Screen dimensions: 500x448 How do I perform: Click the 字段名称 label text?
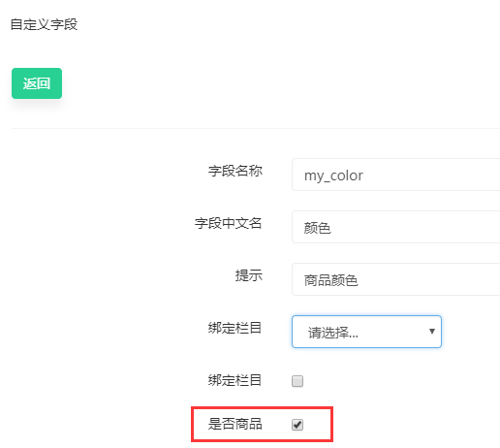pos(235,171)
